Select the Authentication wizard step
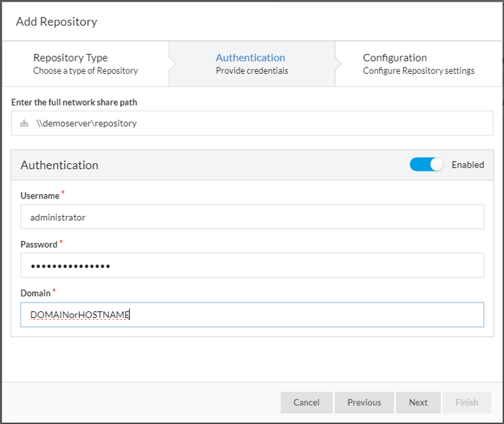Image resolution: width=504 pixels, height=424 pixels. (x=252, y=64)
